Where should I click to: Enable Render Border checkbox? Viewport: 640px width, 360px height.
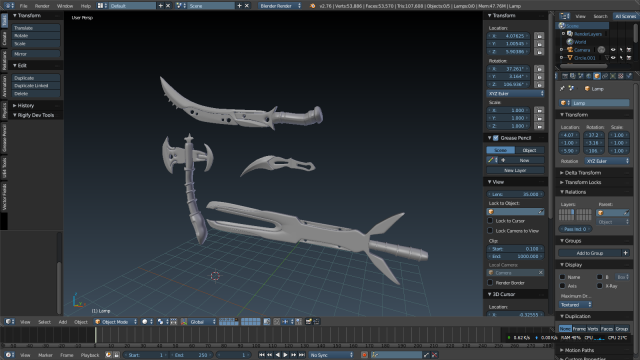pos(490,282)
